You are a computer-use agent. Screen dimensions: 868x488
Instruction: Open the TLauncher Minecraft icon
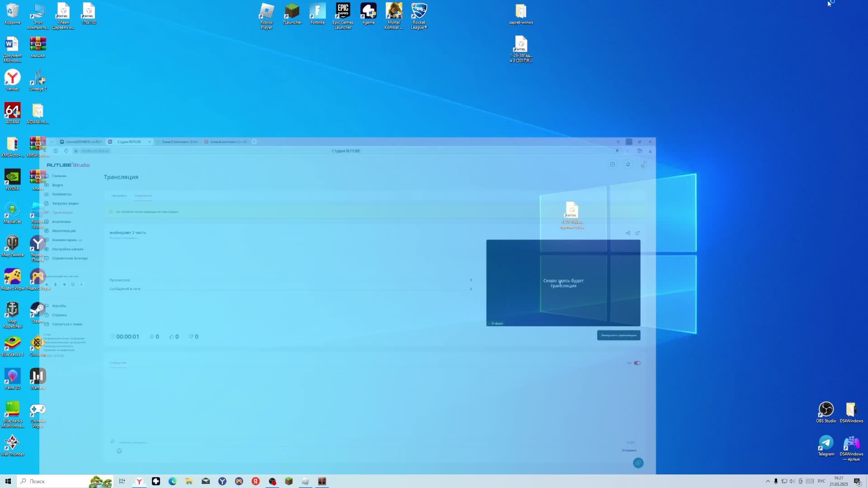(292, 11)
